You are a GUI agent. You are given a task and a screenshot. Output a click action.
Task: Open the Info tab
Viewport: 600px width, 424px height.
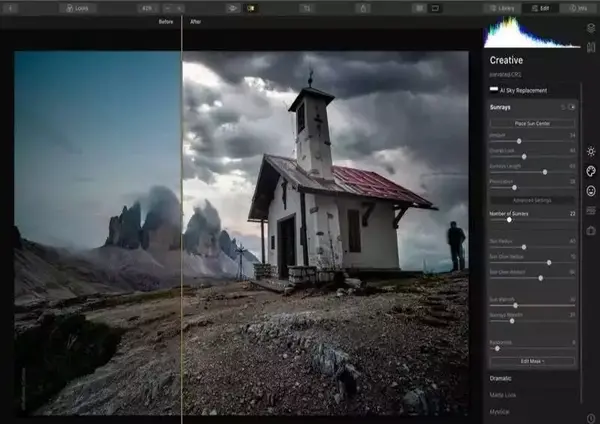[x=579, y=8]
